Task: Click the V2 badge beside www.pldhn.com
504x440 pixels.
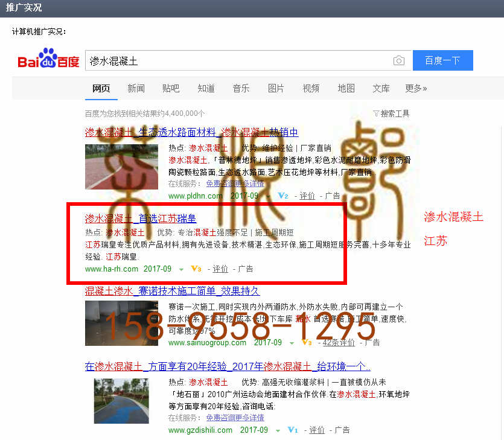Action: pos(283,196)
